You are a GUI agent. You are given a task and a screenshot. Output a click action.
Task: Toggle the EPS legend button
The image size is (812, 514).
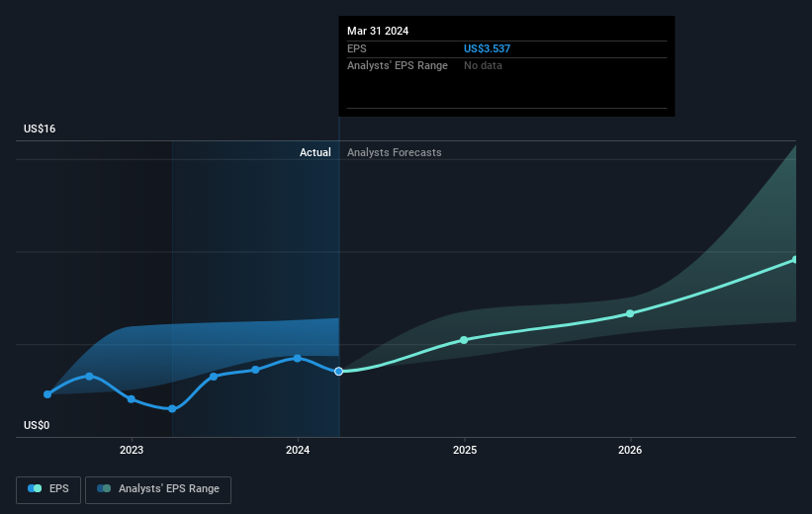click(48, 489)
